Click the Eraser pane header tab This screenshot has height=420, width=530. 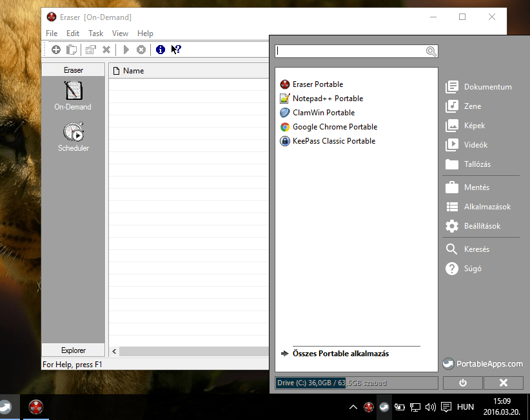(74, 70)
